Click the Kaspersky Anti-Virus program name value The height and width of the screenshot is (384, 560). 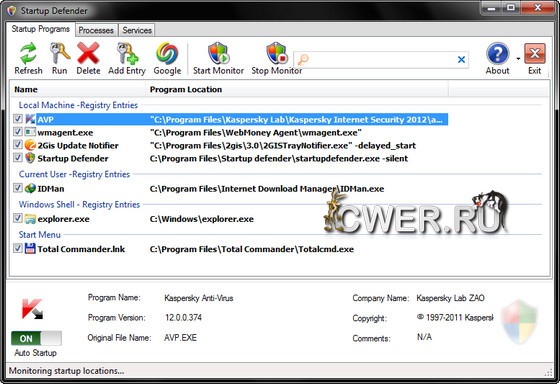point(199,298)
